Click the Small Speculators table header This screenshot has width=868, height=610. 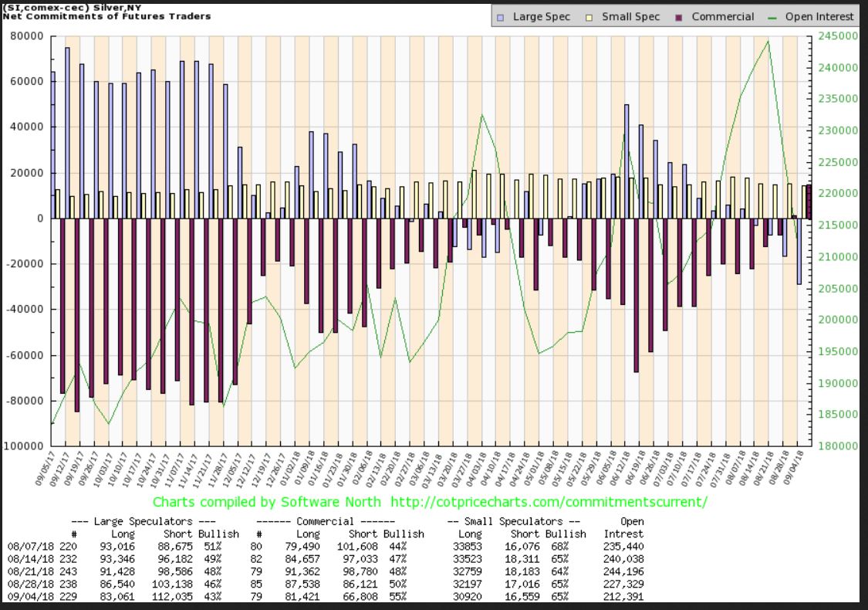pos(514,521)
